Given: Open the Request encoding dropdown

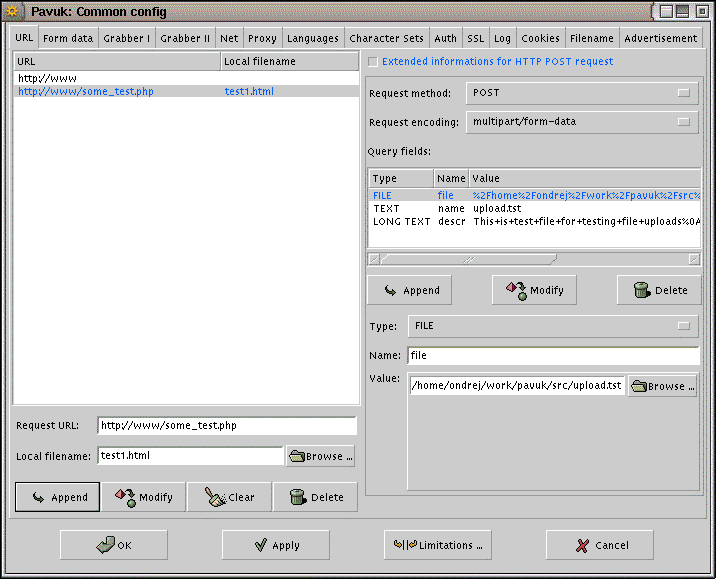Looking at the screenshot, I should [581, 122].
